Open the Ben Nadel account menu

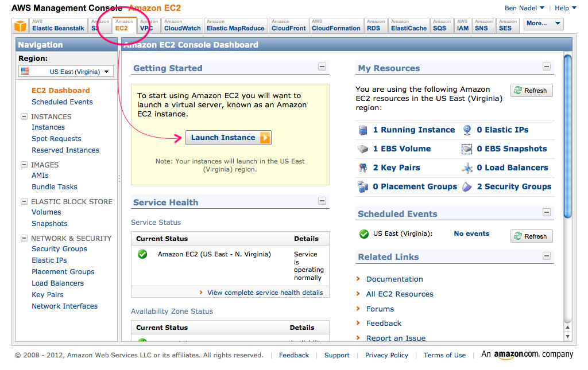[524, 8]
